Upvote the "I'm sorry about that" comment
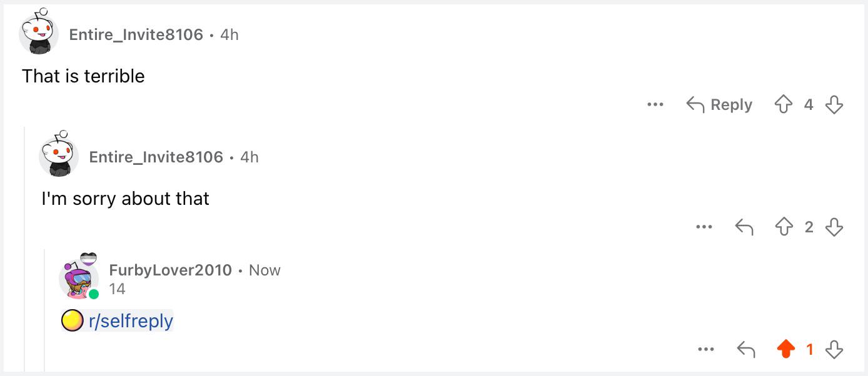 click(x=784, y=227)
